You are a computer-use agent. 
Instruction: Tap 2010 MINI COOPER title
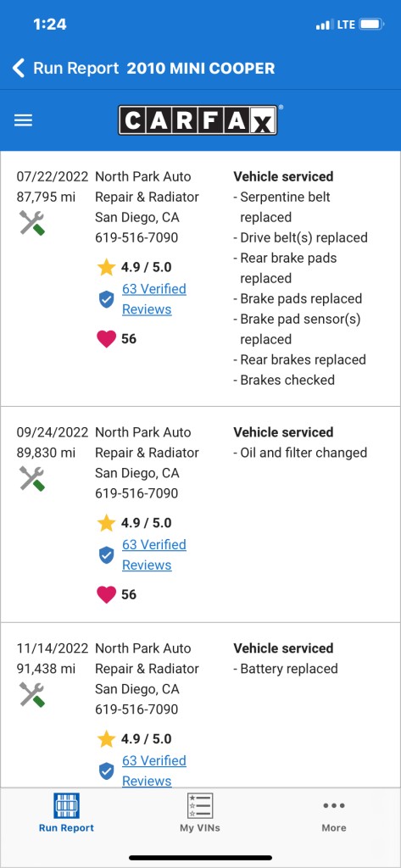200,69
